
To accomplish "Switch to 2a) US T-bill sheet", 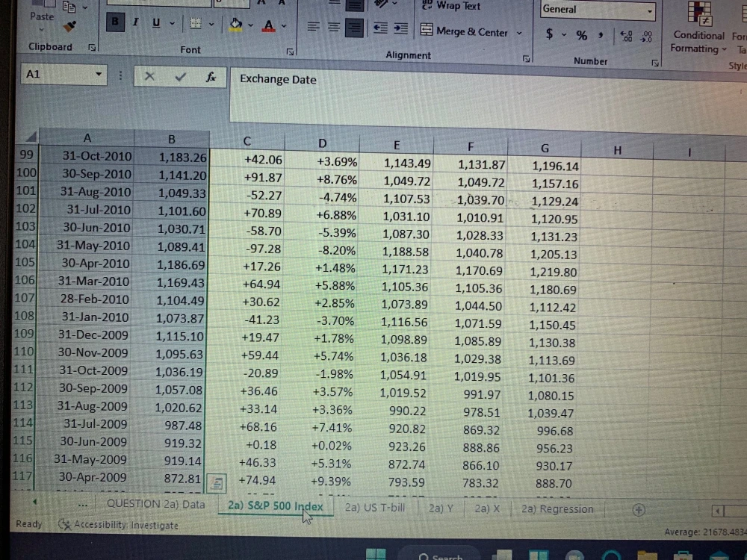I will (x=375, y=508).
